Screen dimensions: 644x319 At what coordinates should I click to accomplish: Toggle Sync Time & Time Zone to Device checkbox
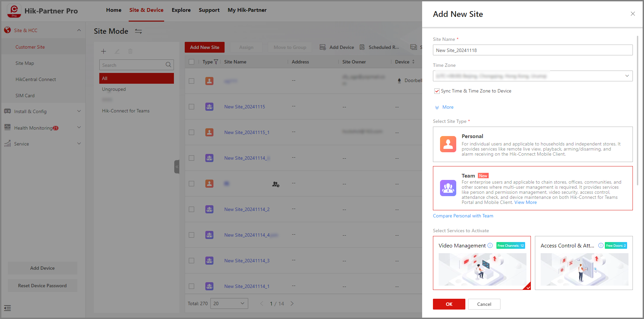437,91
